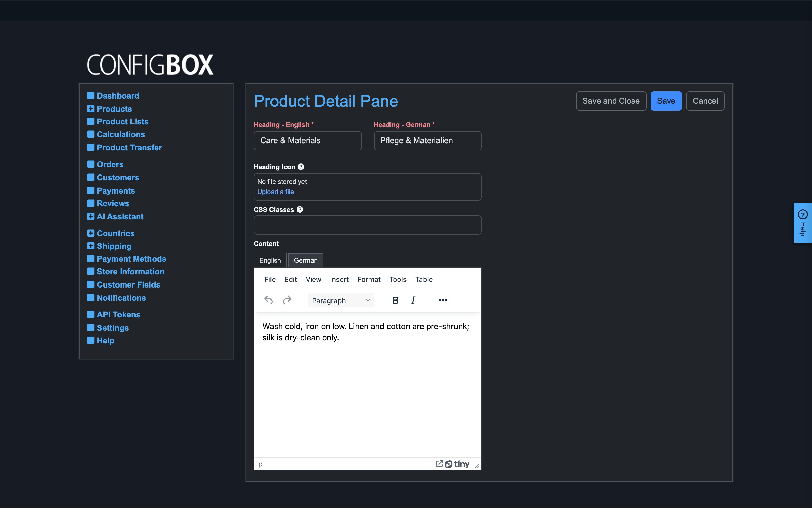Open the Paragraph block format dropdown
Image resolution: width=812 pixels, height=508 pixels.
point(341,300)
